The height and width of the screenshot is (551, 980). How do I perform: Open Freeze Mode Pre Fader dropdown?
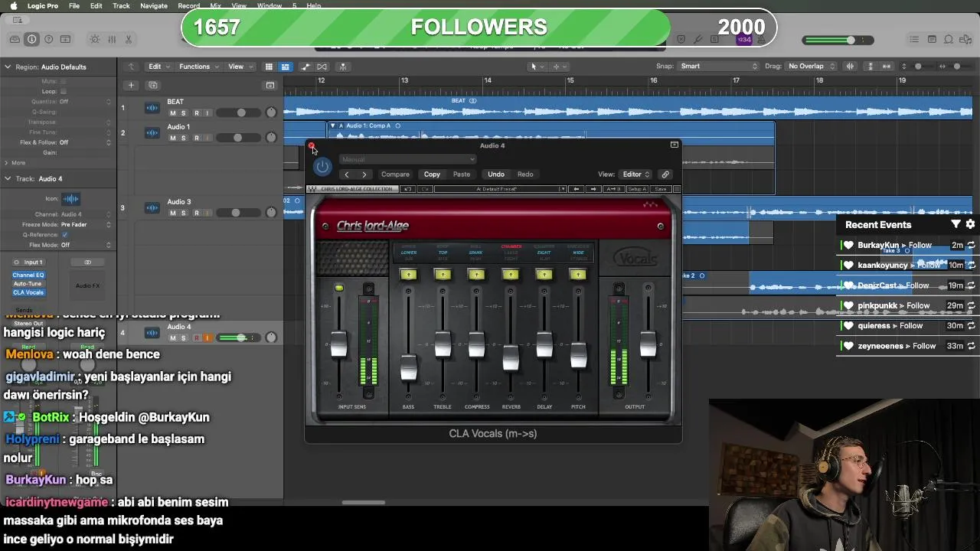86,225
